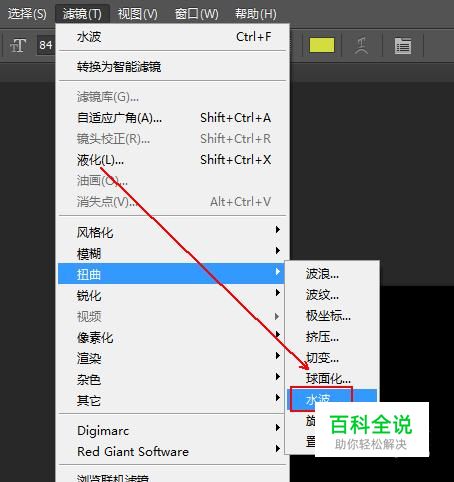
Task: Choose 极坐标... distort filter
Action: tap(332, 316)
